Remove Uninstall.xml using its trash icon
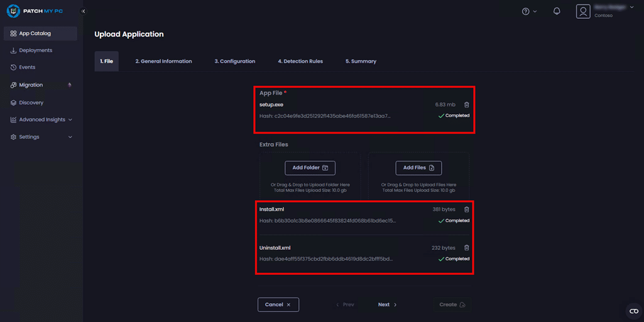This screenshot has width=644, height=322. [466, 248]
